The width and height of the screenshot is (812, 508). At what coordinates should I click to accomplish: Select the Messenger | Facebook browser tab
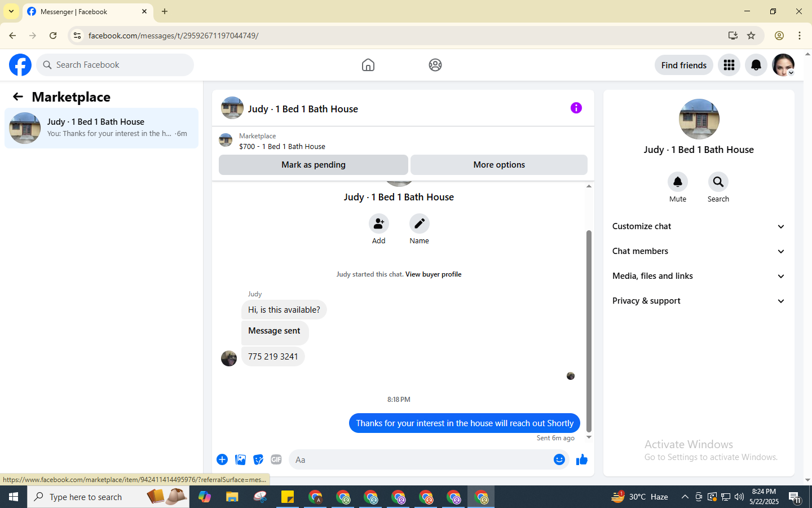pos(87,12)
